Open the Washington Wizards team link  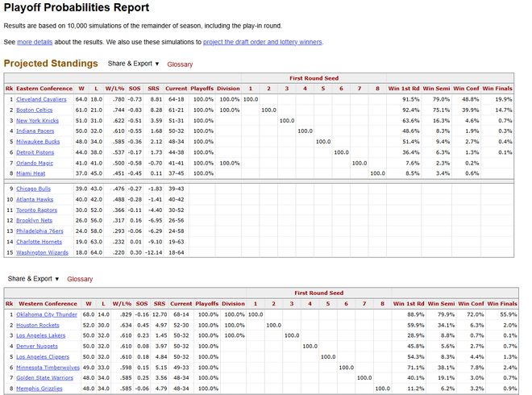coord(43,252)
